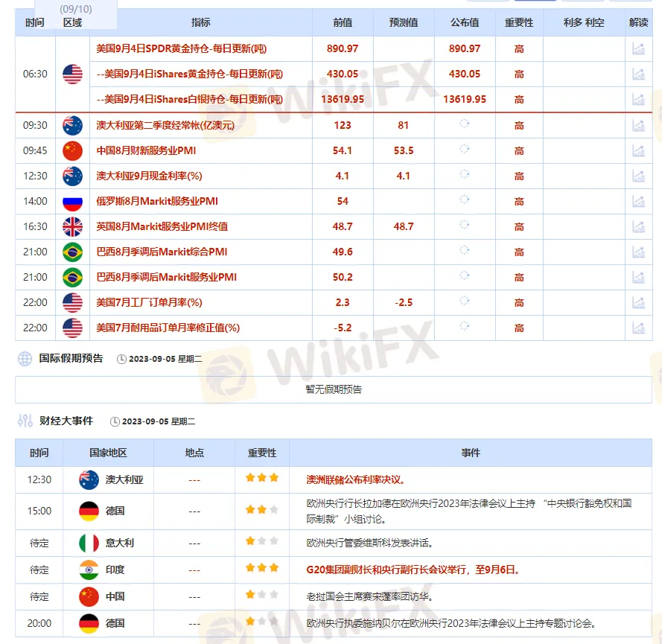This screenshot has height=644, width=662.
Task: Click three-star importance rating for Australia event
Action: click(261, 479)
